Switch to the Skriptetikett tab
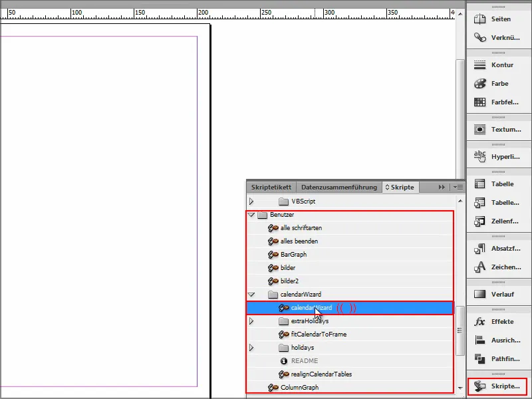The image size is (532, 399). (271, 188)
